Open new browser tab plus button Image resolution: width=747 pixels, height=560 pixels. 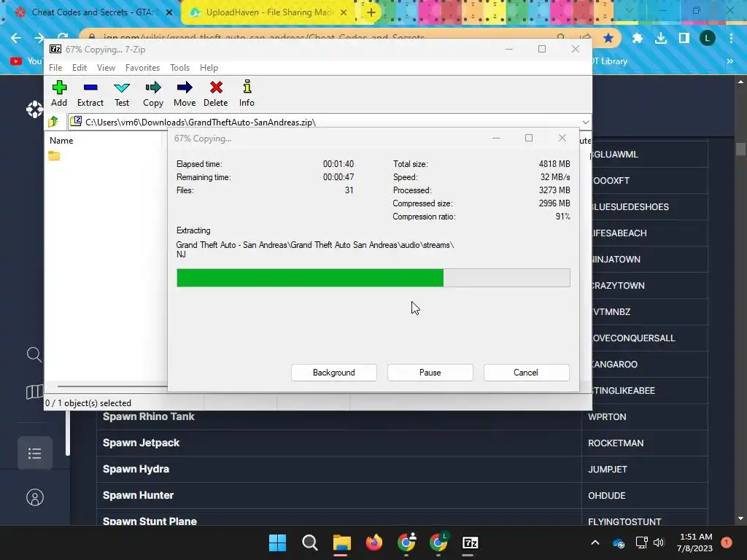pos(371,12)
